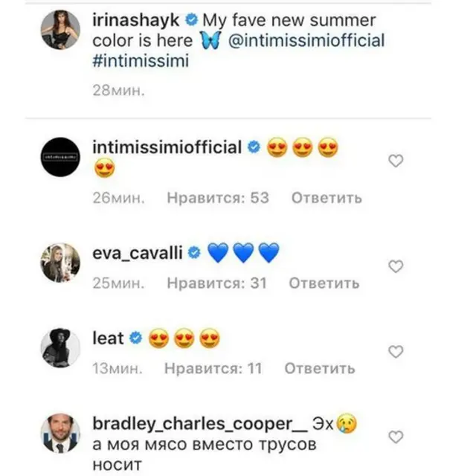
Task: Open the #intimissimi hashtag
Action: click(x=141, y=60)
